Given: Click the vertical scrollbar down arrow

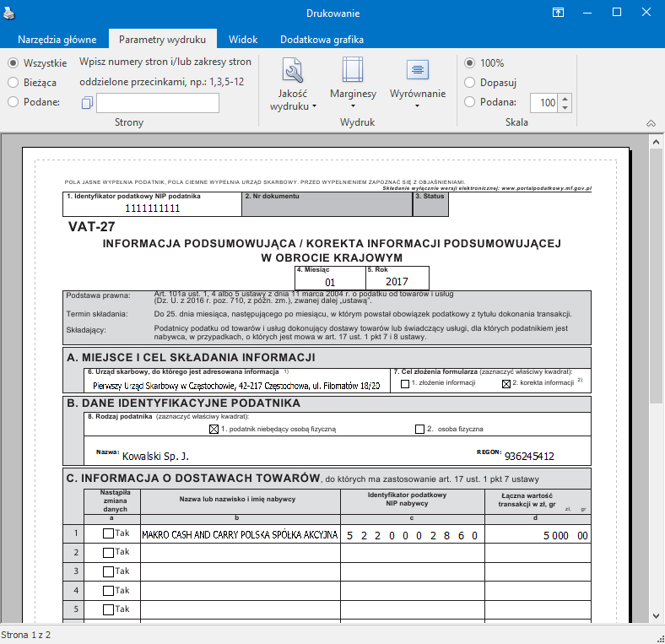Looking at the screenshot, I should [x=655, y=615].
